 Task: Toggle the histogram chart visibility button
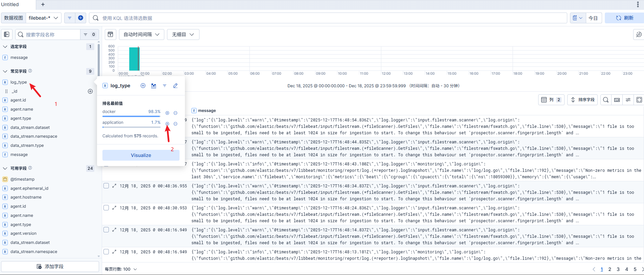pos(111,35)
